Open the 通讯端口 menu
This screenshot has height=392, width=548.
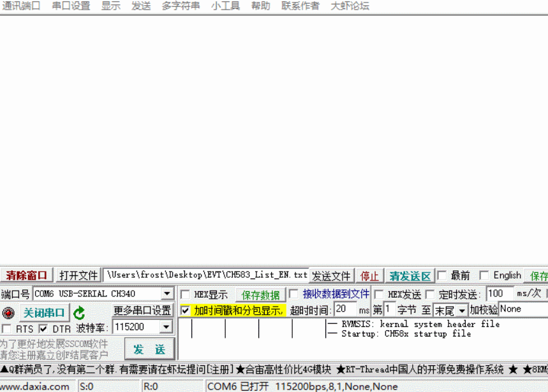click(x=21, y=6)
